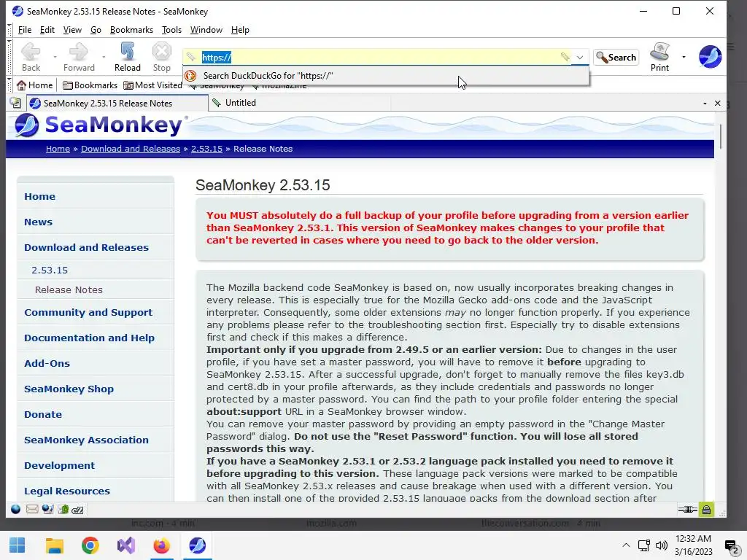Open ChatZilla from the status bar

tap(77, 510)
